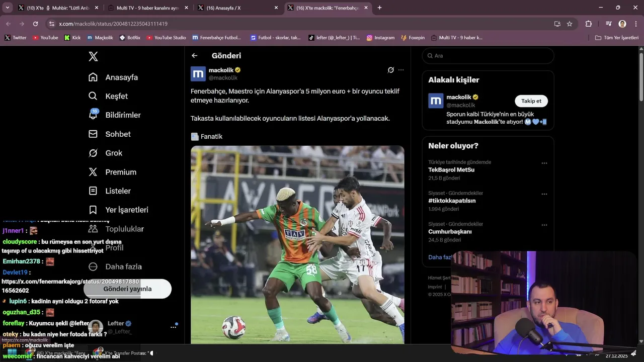This screenshot has width=644, height=362.
Task: Navigate back in browser history
Action: coord(8,24)
